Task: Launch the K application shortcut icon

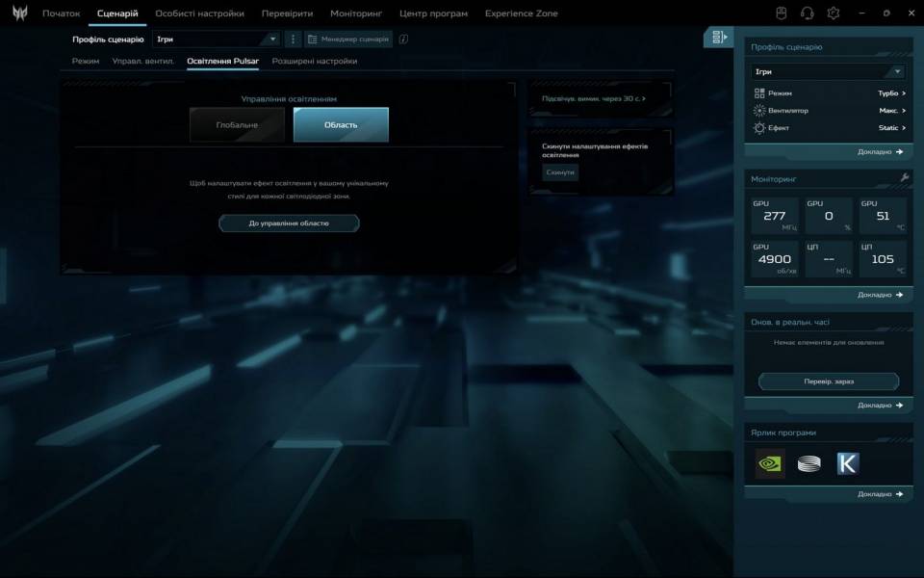Action: (x=847, y=463)
